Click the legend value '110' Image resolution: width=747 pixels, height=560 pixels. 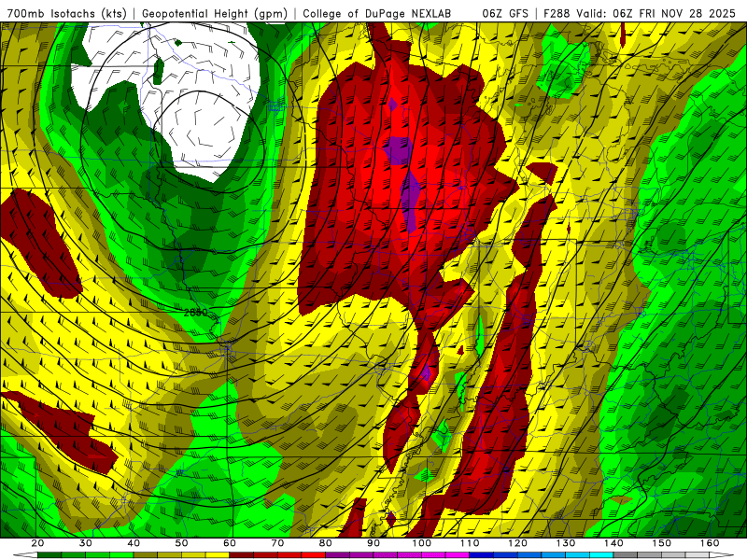470,543
